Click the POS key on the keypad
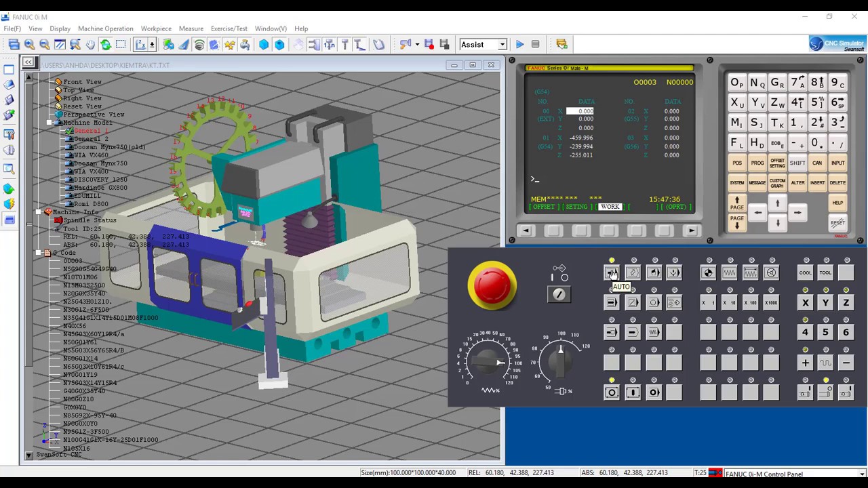 point(737,163)
